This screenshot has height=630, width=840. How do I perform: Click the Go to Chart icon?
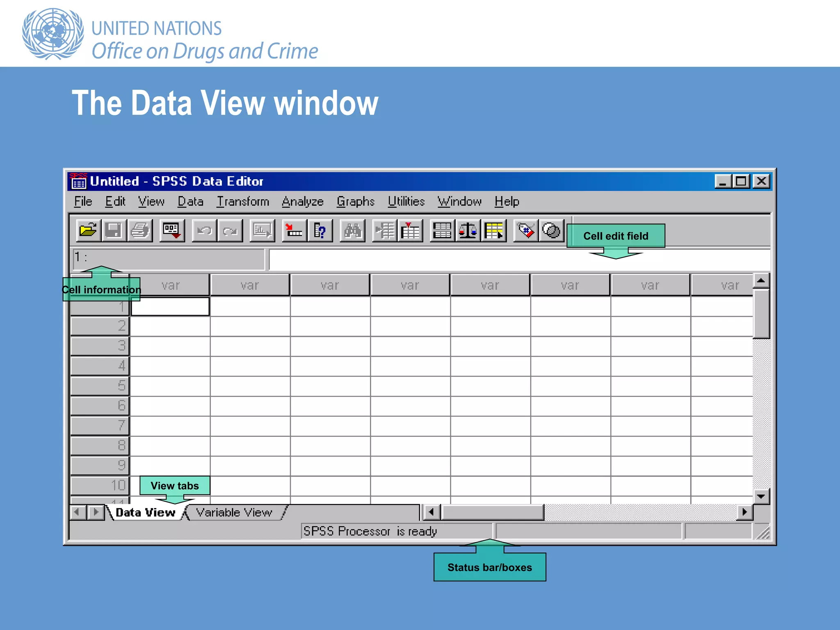click(x=262, y=231)
